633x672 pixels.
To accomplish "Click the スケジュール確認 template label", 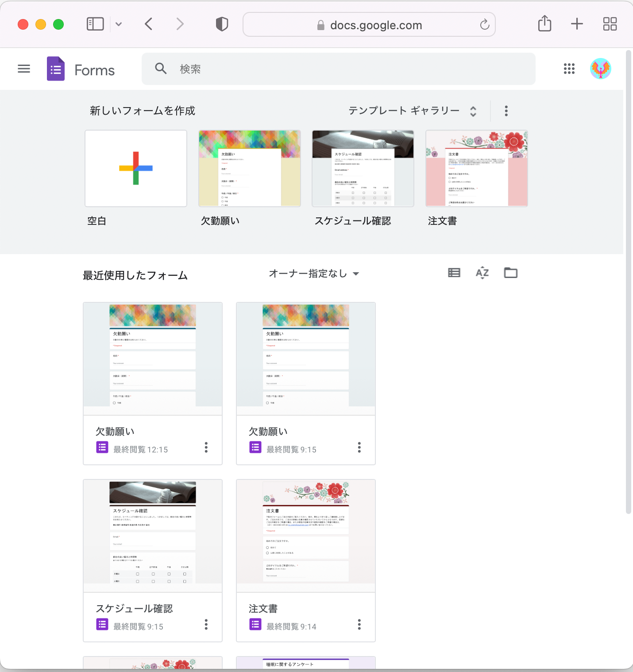I will coord(353,221).
